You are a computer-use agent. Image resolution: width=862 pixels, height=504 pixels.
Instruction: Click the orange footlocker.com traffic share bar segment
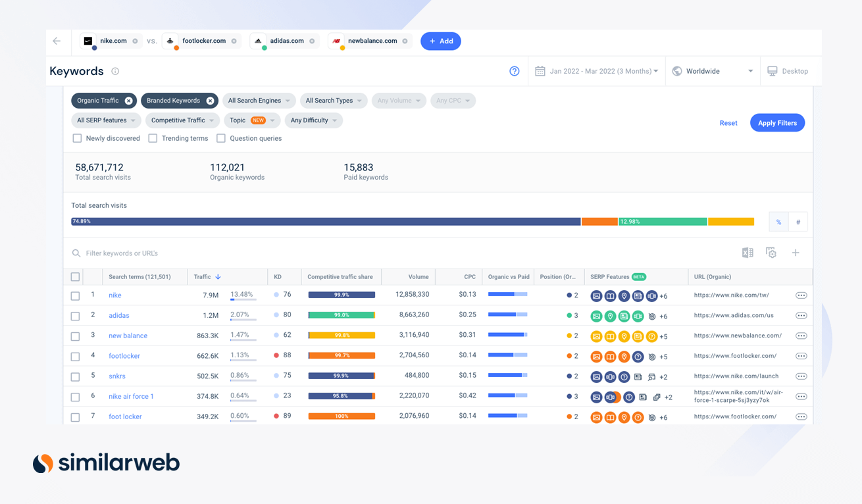pos(599,222)
